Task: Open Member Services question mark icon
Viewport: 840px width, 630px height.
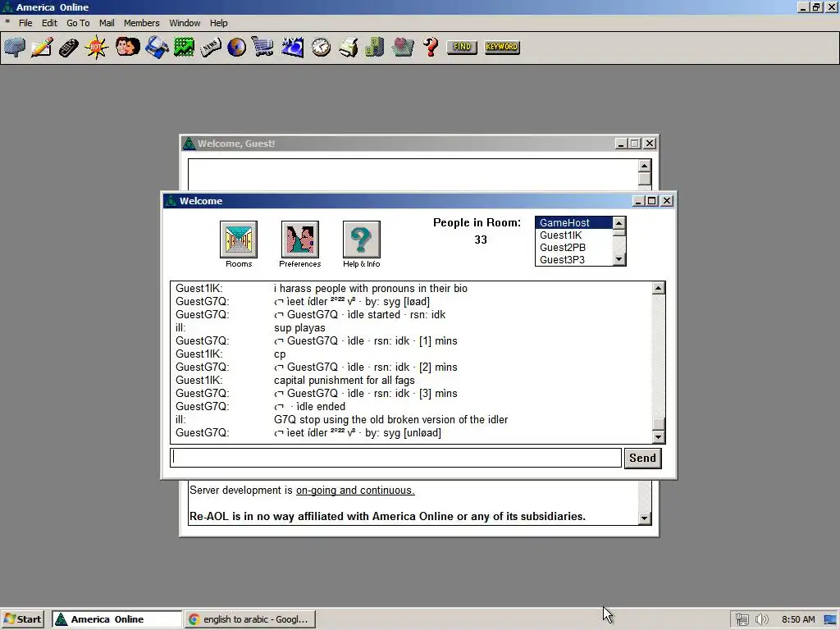Action: 431,47
